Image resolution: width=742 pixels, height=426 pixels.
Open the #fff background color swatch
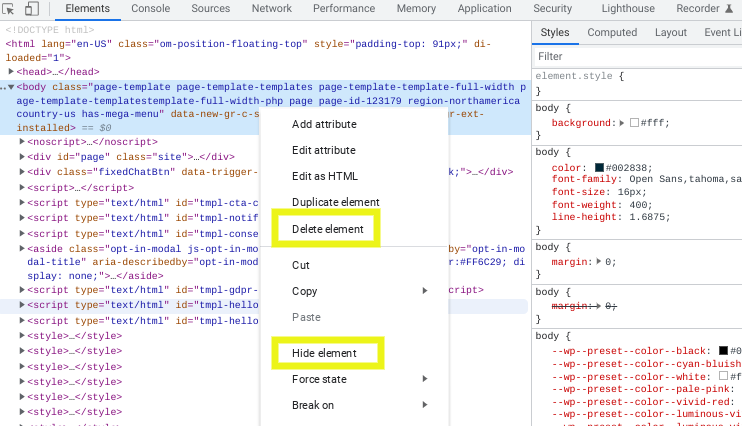(x=635, y=123)
